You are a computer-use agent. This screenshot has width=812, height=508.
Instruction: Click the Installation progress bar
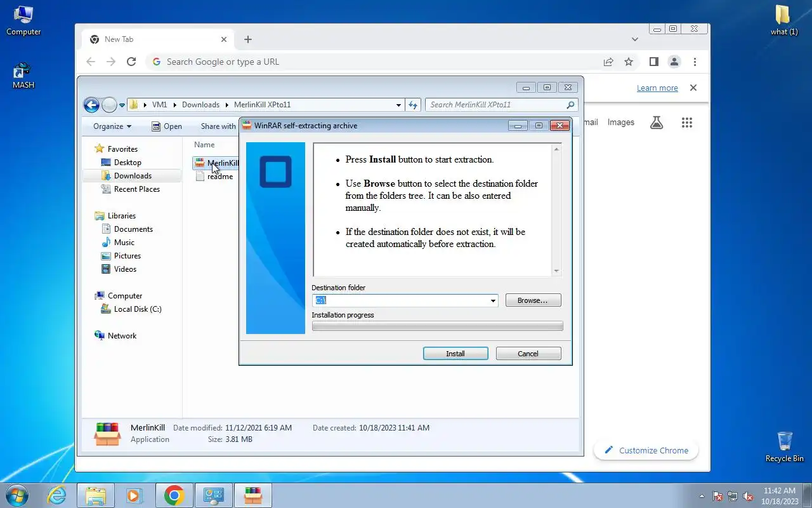pyautogui.click(x=437, y=326)
